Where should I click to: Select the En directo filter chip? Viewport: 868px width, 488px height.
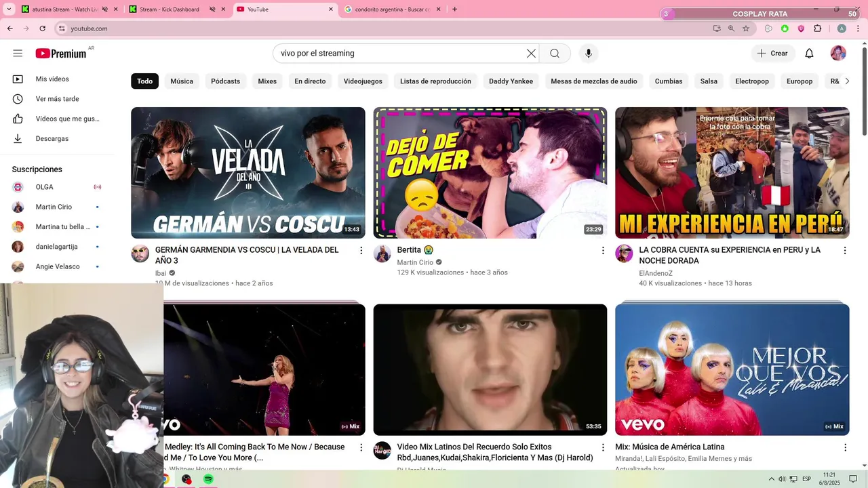point(310,81)
